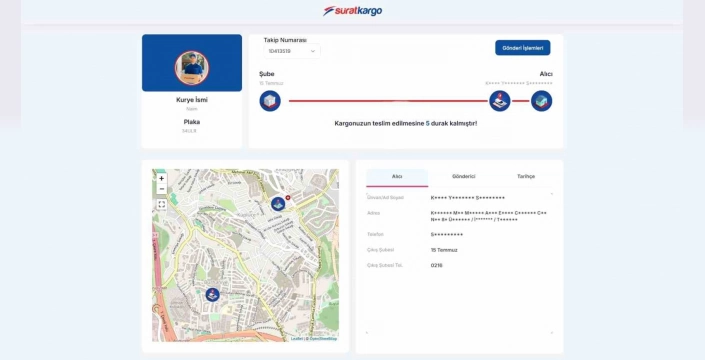The height and width of the screenshot is (360, 705).
Task: Click the phone value 0216
Action: click(x=436, y=266)
